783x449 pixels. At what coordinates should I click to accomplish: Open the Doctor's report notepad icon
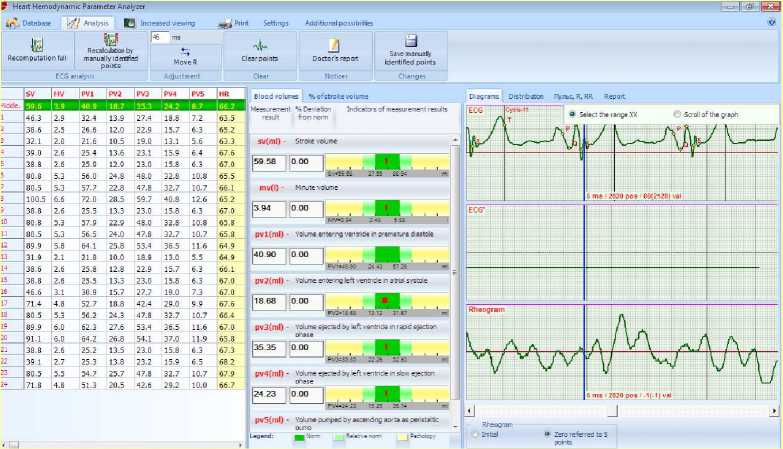tap(334, 45)
